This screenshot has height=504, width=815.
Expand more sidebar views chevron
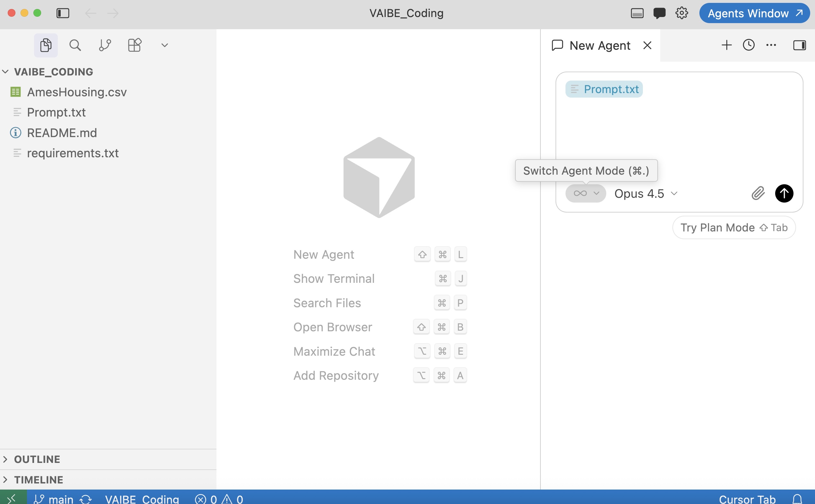pos(165,45)
